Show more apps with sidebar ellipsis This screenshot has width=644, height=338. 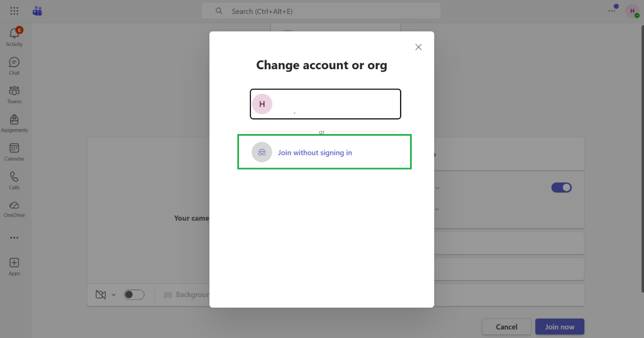[x=14, y=238]
